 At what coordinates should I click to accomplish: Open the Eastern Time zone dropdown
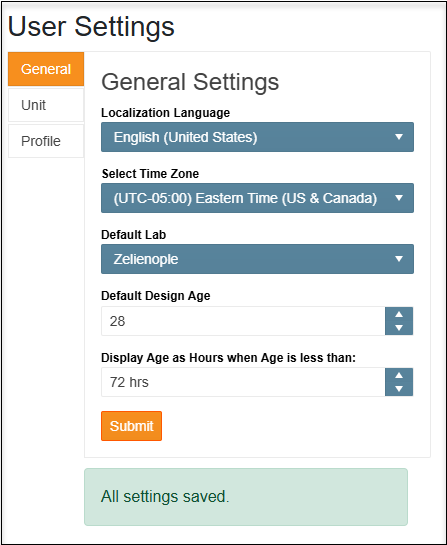tap(257, 198)
